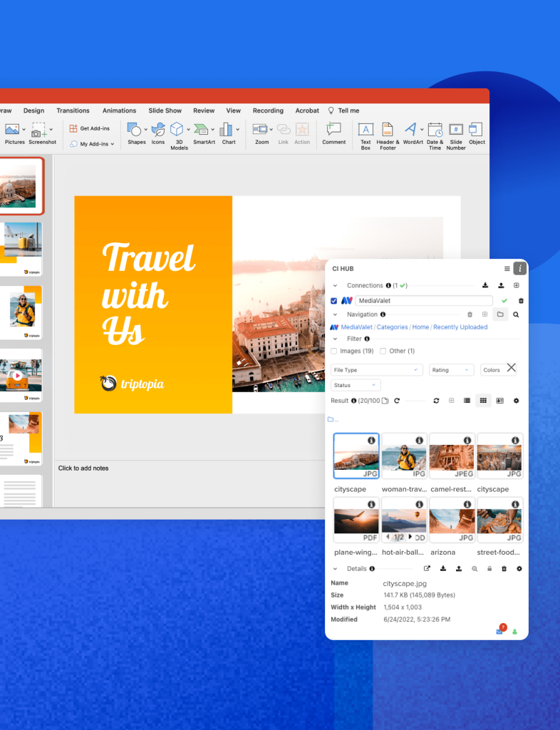Check the Images (19) filter
The width and height of the screenshot is (560, 730).
click(x=333, y=351)
